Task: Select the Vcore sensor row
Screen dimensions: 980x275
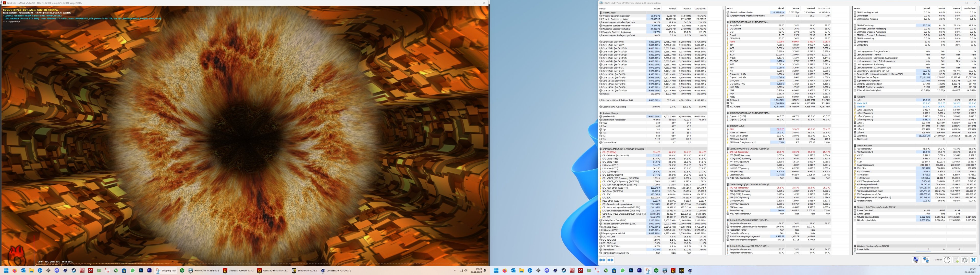Action: pyautogui.click(x=732, y=42)
